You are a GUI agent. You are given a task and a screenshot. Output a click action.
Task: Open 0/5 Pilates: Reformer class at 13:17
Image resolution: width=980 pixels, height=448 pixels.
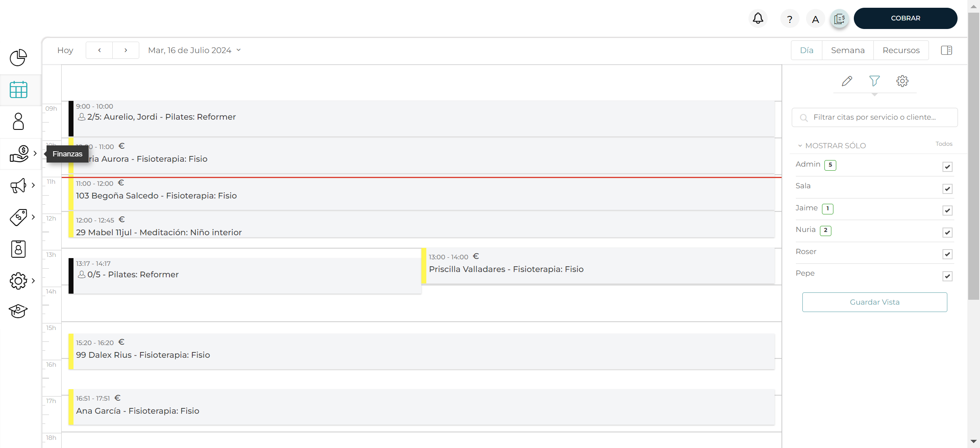coord(245,276)
